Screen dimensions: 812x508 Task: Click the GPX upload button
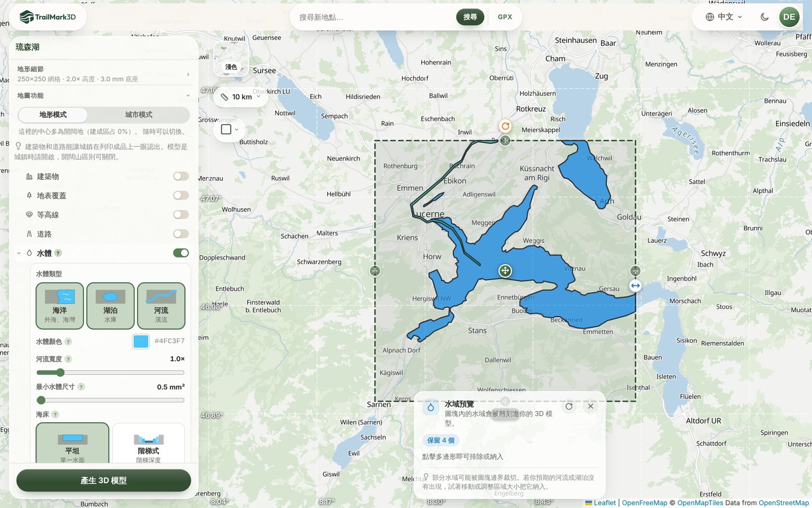505,17
